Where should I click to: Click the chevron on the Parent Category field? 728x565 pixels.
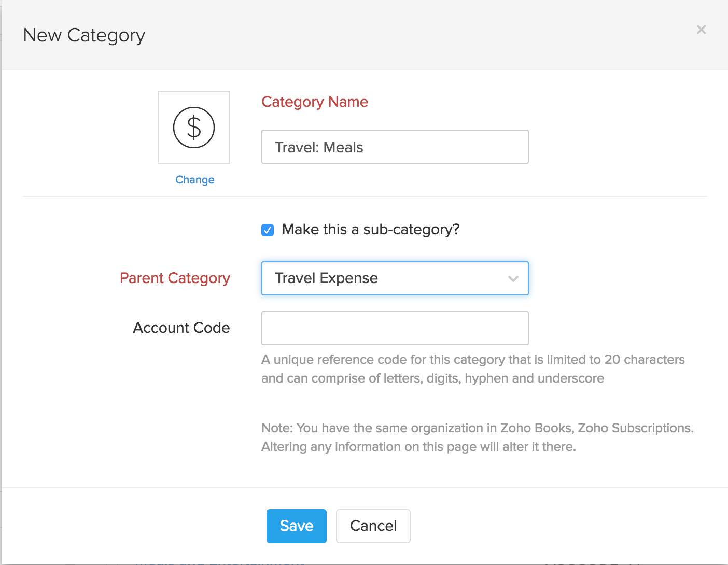coord(512,278)
